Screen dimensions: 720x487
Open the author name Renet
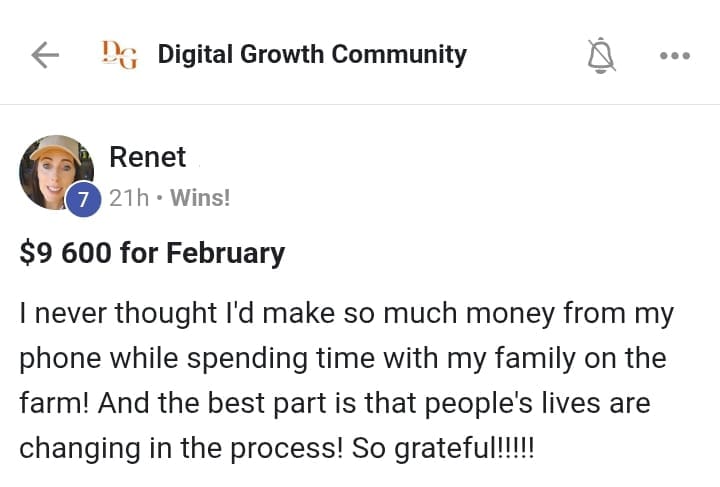[x=147, y=157]
